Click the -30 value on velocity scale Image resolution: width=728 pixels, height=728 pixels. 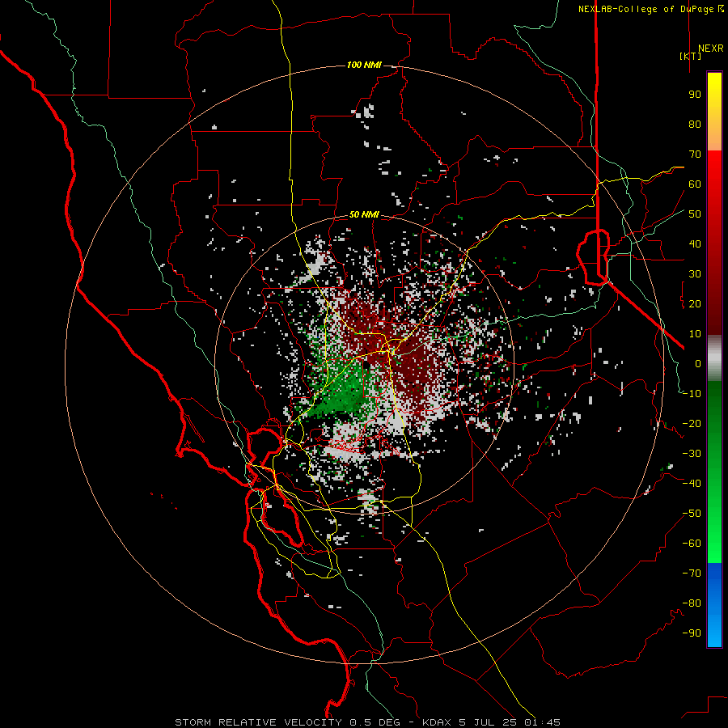[x=692, y=454]
